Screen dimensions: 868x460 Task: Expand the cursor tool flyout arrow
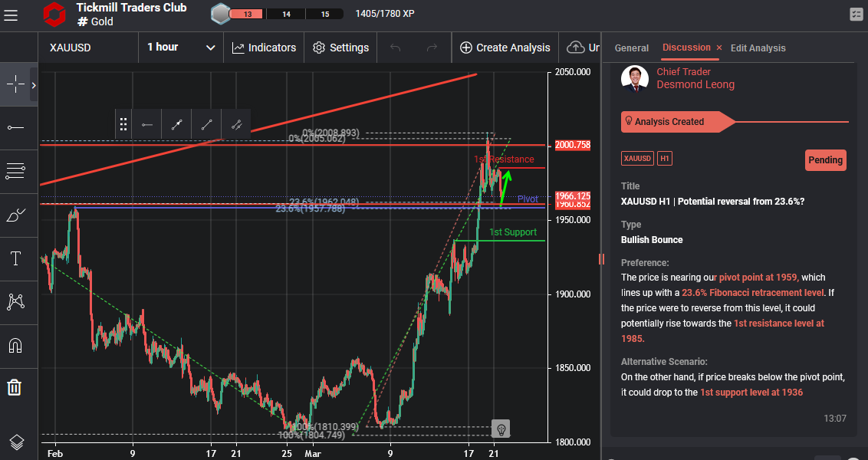click(33, 84)
